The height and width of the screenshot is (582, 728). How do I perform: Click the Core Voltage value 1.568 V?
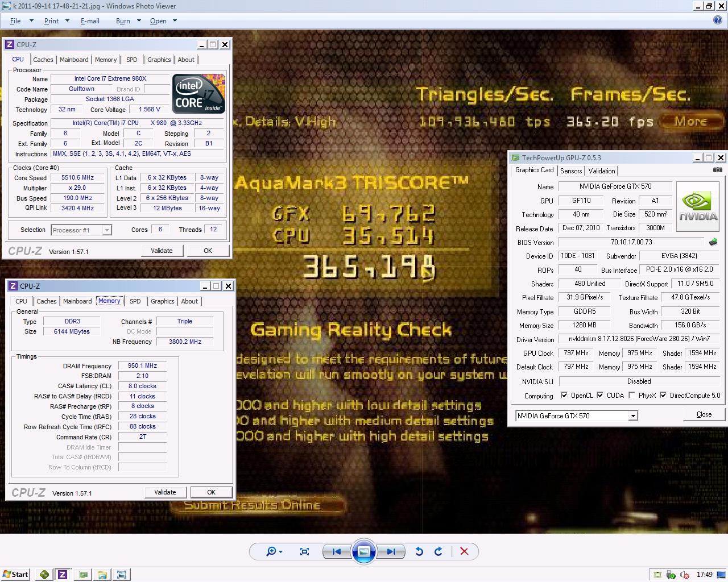[150, 110]
